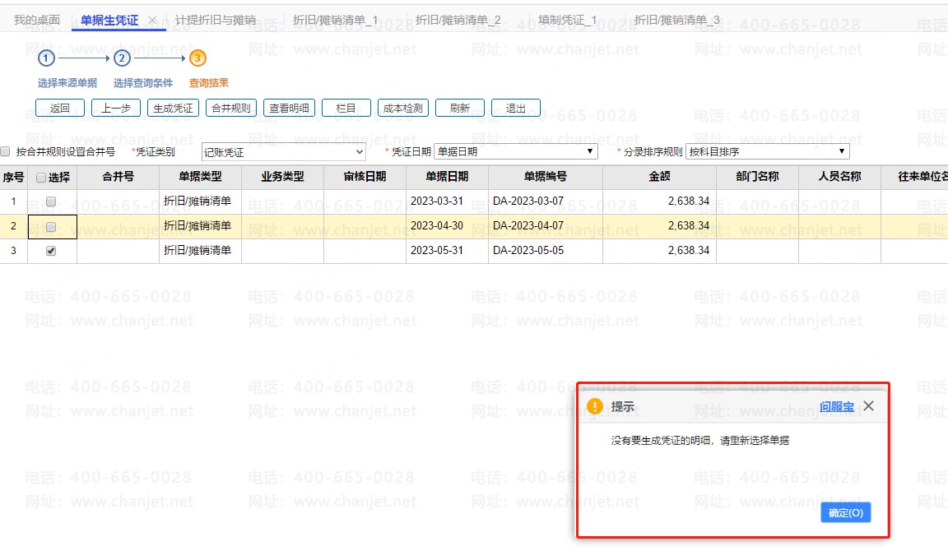Close the 单据生凭证 tab
948x560 pixels.
click(152, 21)
